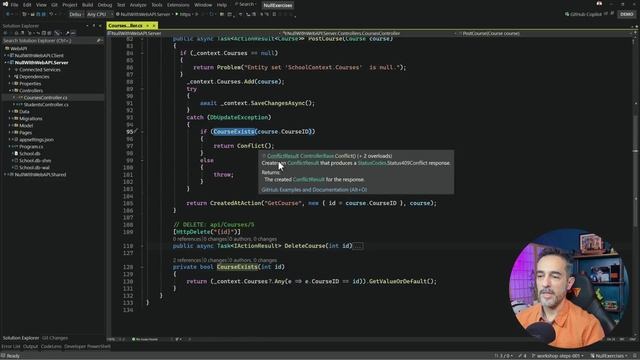The height and width of the screenshot is (360, 640).
Task: Open the CoursesController type navigation dropdown
Action: pyautogui.click(x=367, y=33)
